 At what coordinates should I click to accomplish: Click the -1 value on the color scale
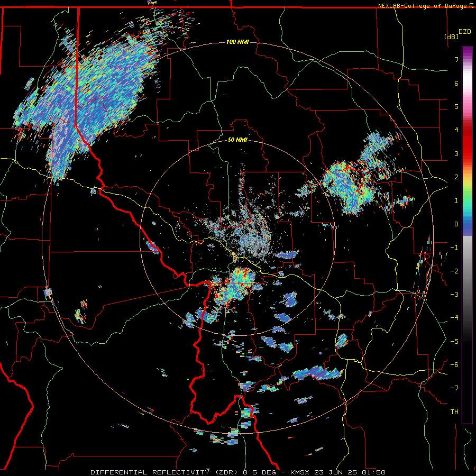(454, 248)
